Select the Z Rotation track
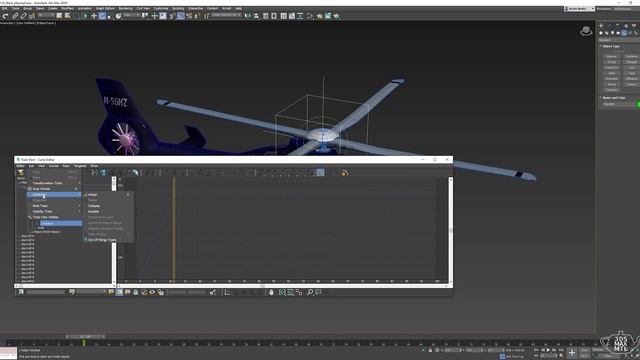 point(61,223)
